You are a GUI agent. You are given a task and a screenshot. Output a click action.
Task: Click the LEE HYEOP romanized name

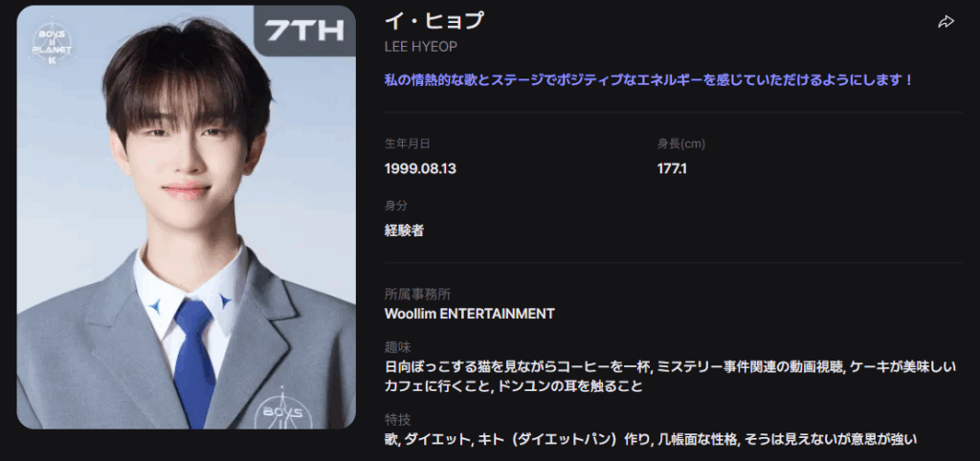point(421,48)
